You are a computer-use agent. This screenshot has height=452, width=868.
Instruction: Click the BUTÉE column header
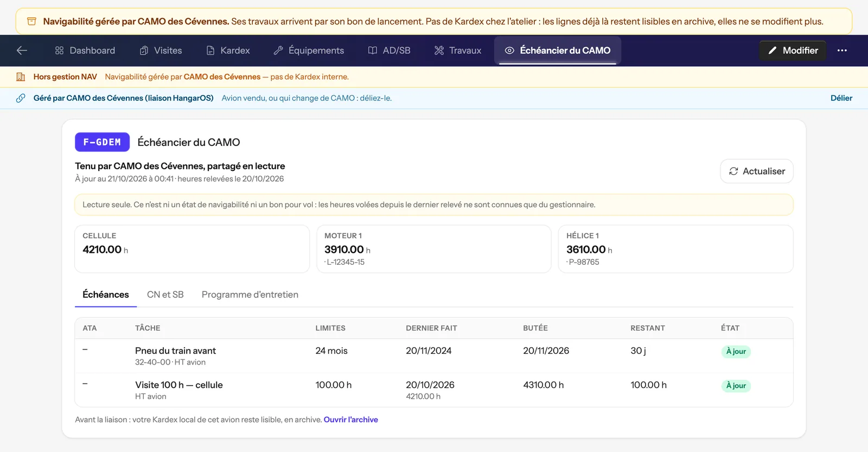[535, 328]
